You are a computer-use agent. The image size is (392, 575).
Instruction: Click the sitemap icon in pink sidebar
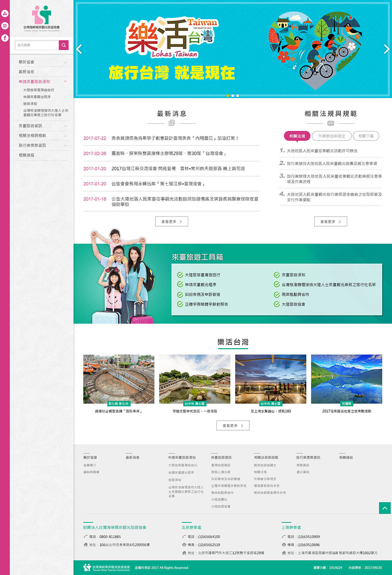(5, 13)
